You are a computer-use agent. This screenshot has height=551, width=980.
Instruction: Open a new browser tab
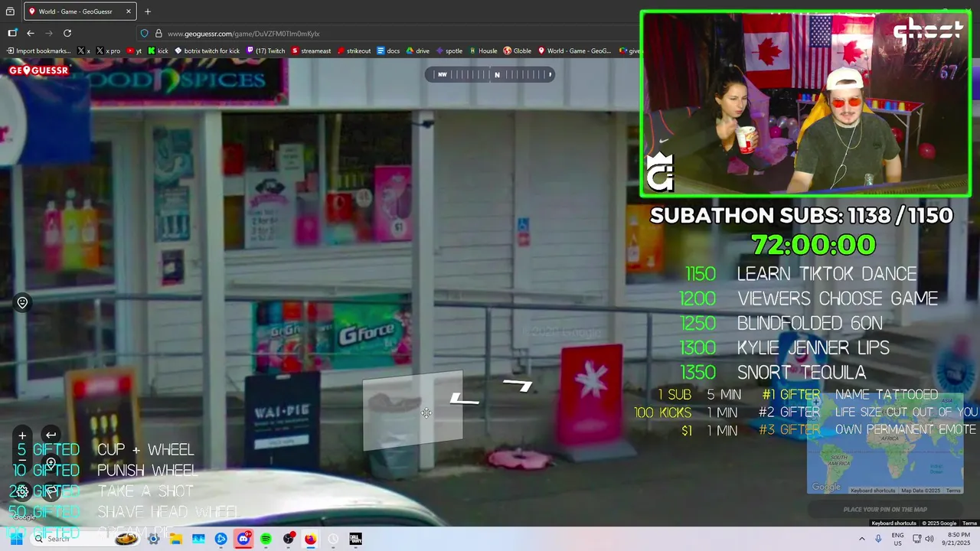coord(148,11)
